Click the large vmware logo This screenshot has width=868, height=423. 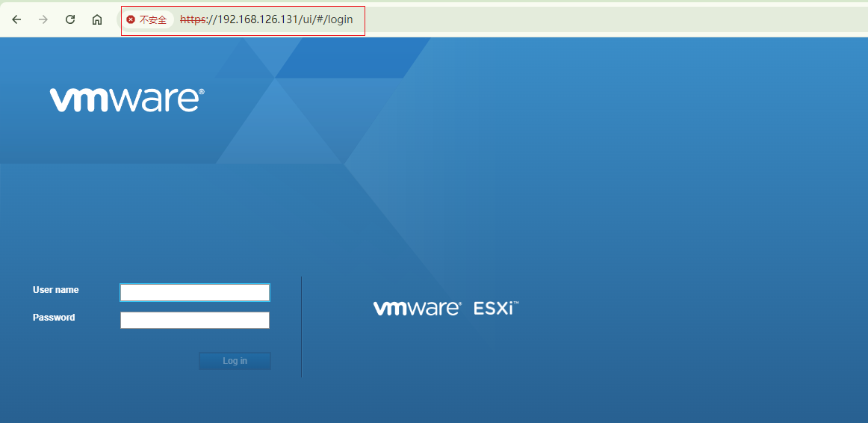pyautogui.click(x=127, y=99)
